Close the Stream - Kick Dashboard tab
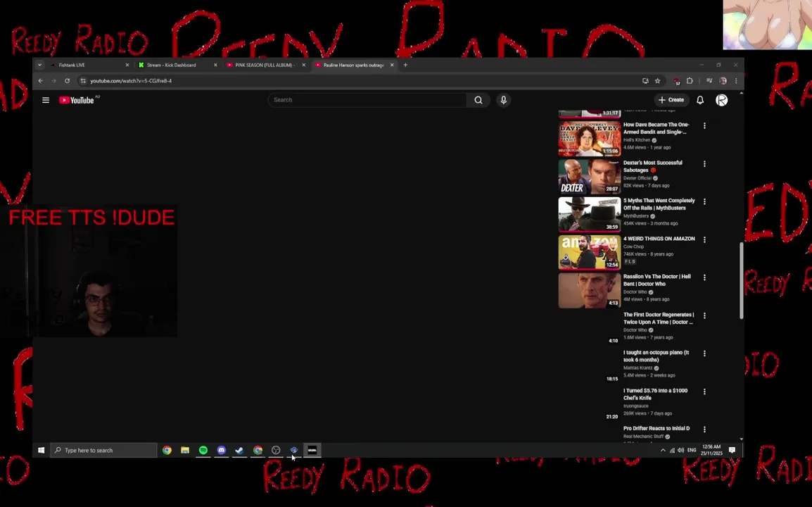The image size is (812, 507). 215,65
